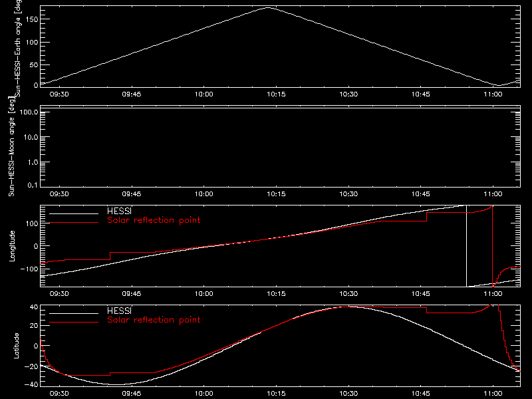Click the 20 tick on Latitude axis

tap(34, 326)
